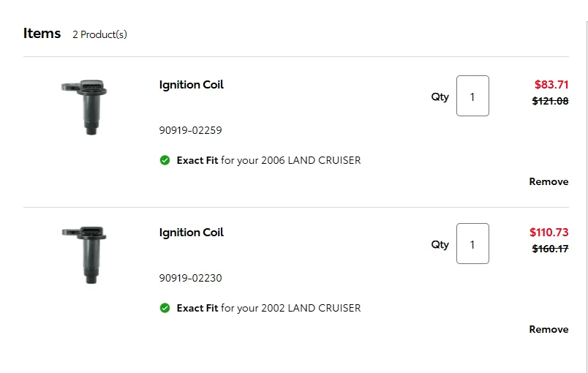
Task: Click the Exact Fit 2002 LAND CRUISER text
Action: tap(268, 308)
